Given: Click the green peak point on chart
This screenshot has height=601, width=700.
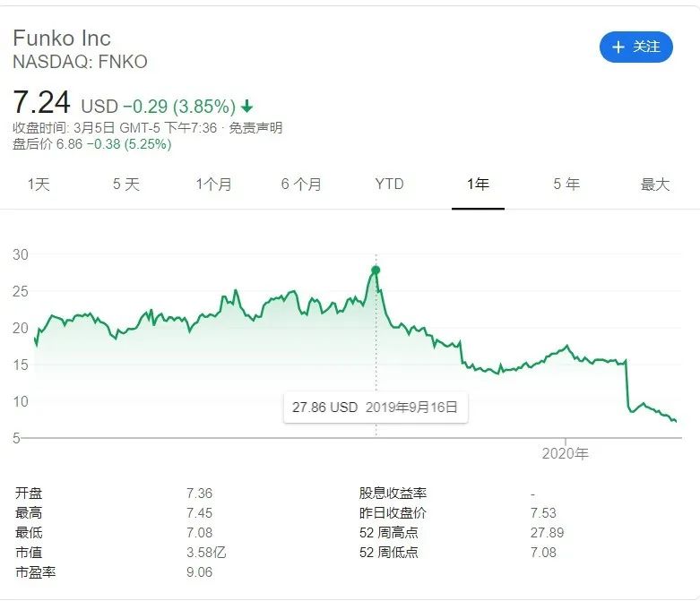Looking at the screenshot, I should coord(376,270).
